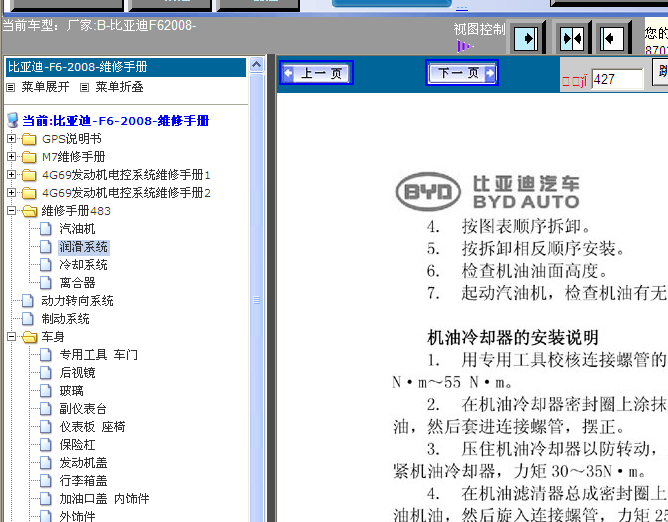Open the 发动机盖 page
668x522 pixels.
[83, 462]
